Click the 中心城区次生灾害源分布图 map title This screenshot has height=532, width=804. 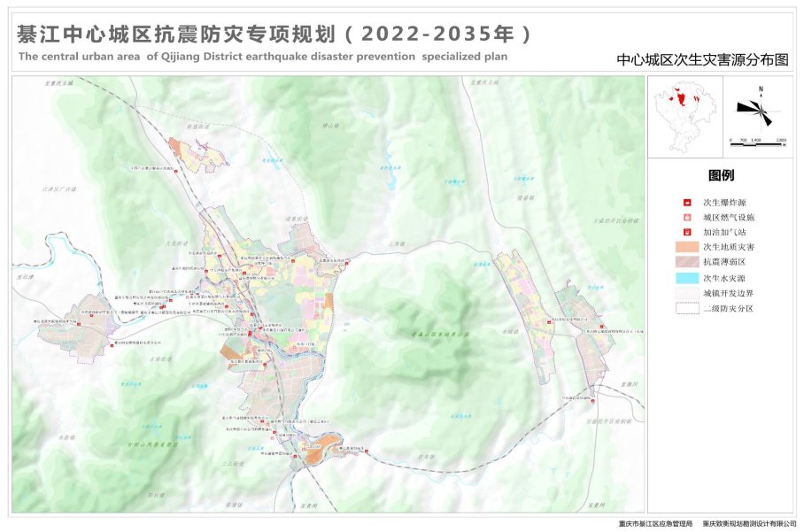tap(701, 61)
